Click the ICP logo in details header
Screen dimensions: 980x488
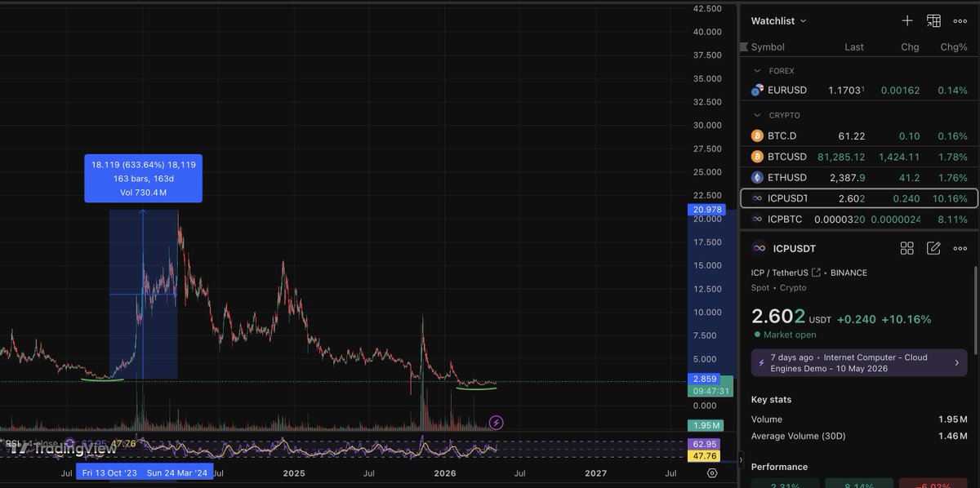click(759, 248)
